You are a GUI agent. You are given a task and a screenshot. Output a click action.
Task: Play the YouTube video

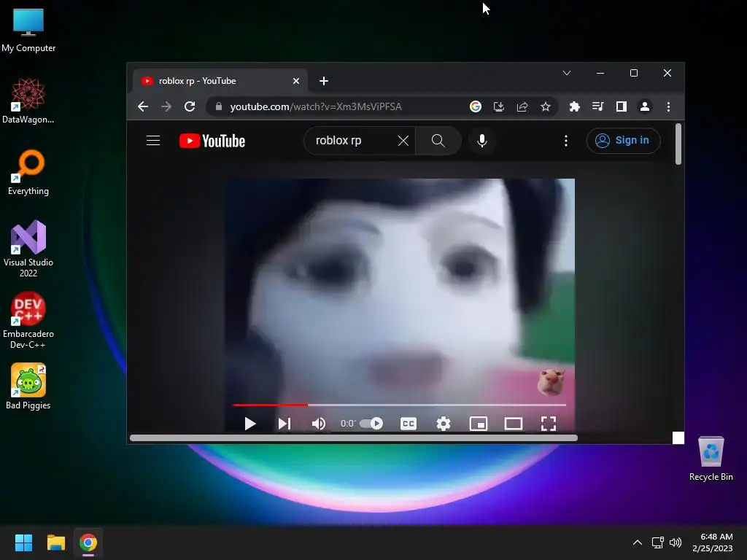249,424
